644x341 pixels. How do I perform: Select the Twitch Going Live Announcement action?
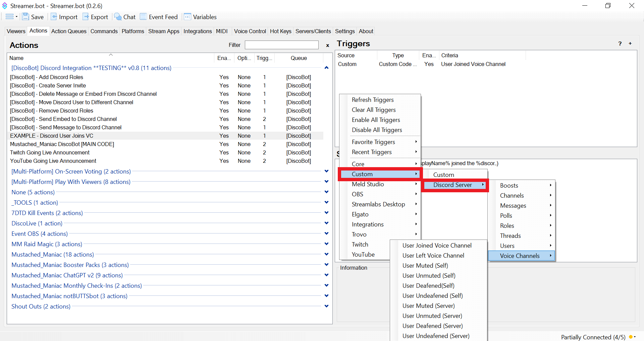(165, 152)
